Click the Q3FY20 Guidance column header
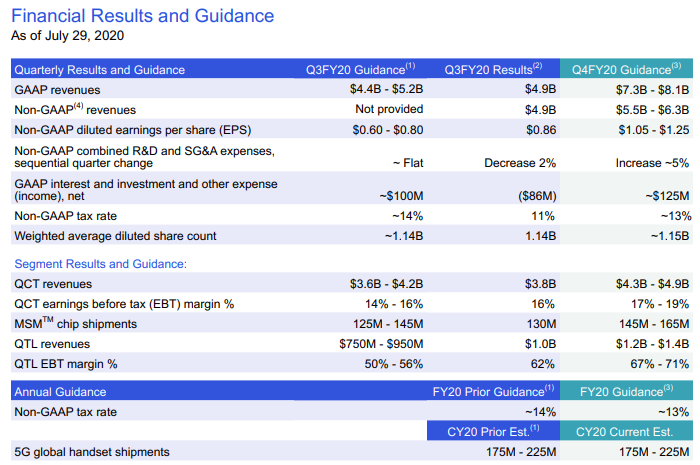The image size is (700, 465). [360, 70]
